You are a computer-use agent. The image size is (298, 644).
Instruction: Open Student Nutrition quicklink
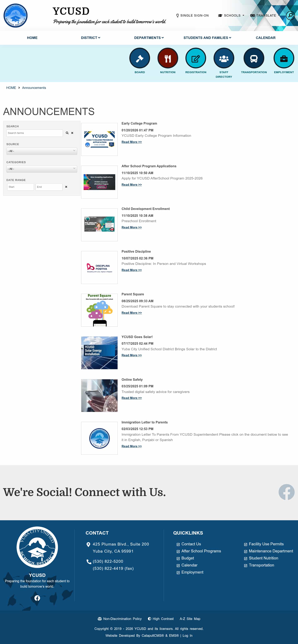263,558
